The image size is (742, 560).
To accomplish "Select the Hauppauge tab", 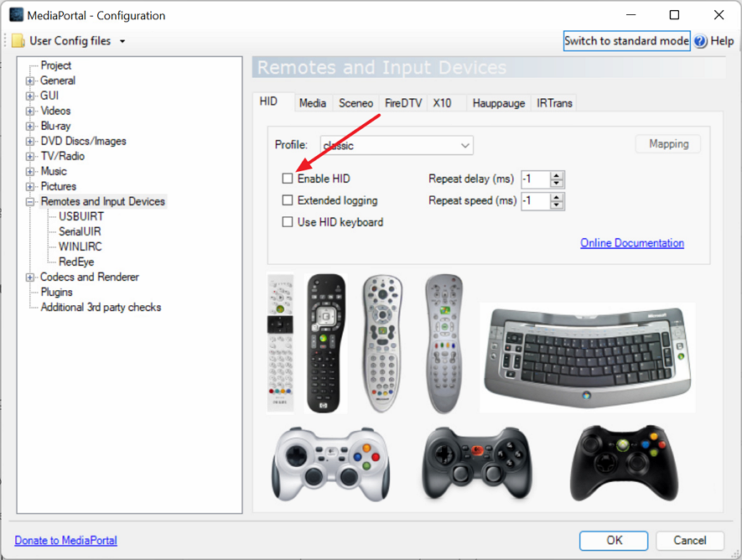I will (x=499, y=103).
